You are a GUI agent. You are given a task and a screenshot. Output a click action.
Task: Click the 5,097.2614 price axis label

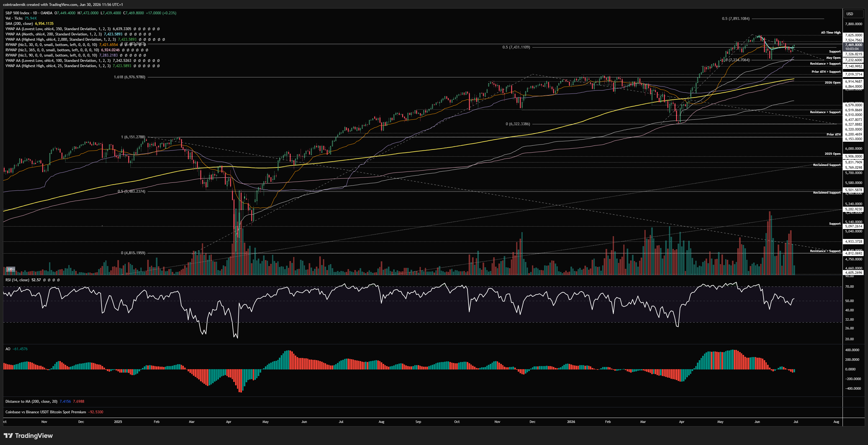[x=853, y=227]
